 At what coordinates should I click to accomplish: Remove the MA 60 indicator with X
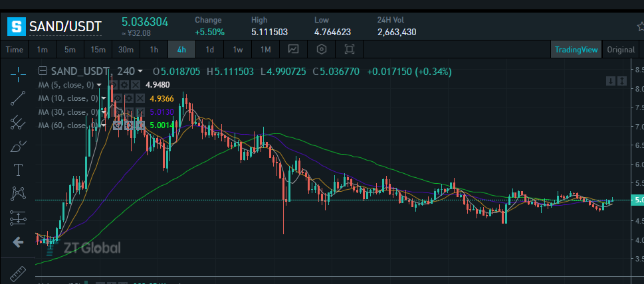(x=140, y=125)
